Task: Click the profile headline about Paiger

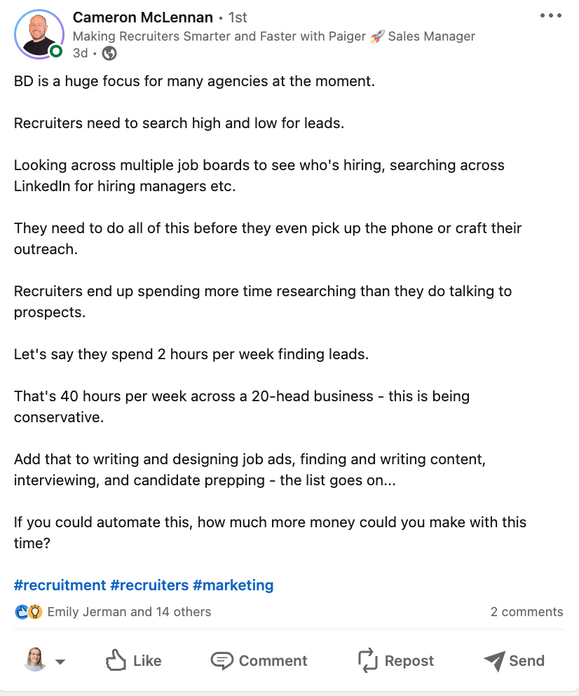Action: (274, 36)
